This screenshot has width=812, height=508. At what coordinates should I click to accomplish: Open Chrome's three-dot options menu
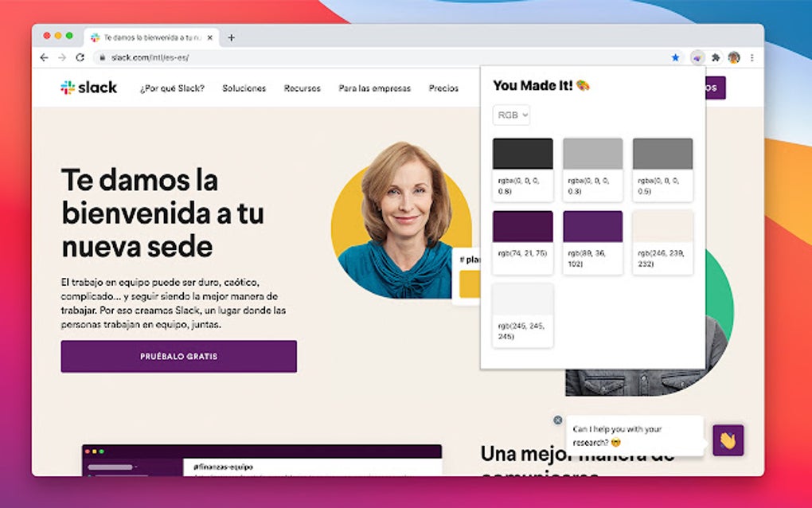click(x=751, y=57)
